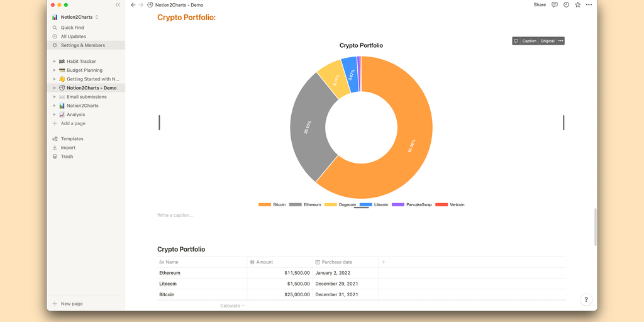Click the Notion2Charts workspace logo icon
Screen dimensions: 644x322
coord(55,17)
